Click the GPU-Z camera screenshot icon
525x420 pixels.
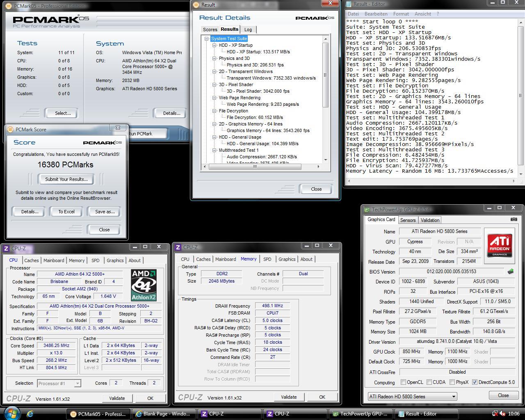click(x=514, y=219)
